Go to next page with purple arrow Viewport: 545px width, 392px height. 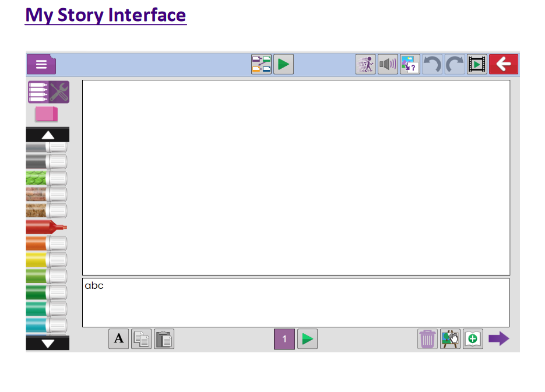coord(498,338)
